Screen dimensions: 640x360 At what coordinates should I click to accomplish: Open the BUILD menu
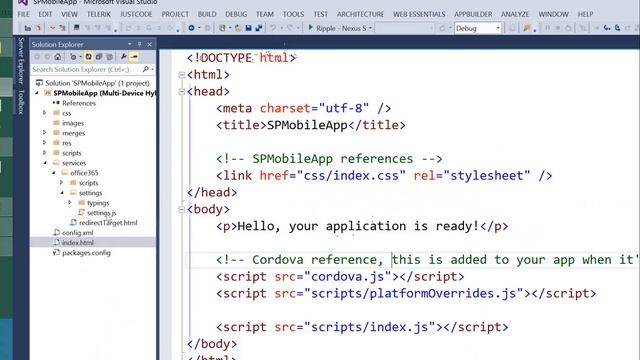(207, 14)
